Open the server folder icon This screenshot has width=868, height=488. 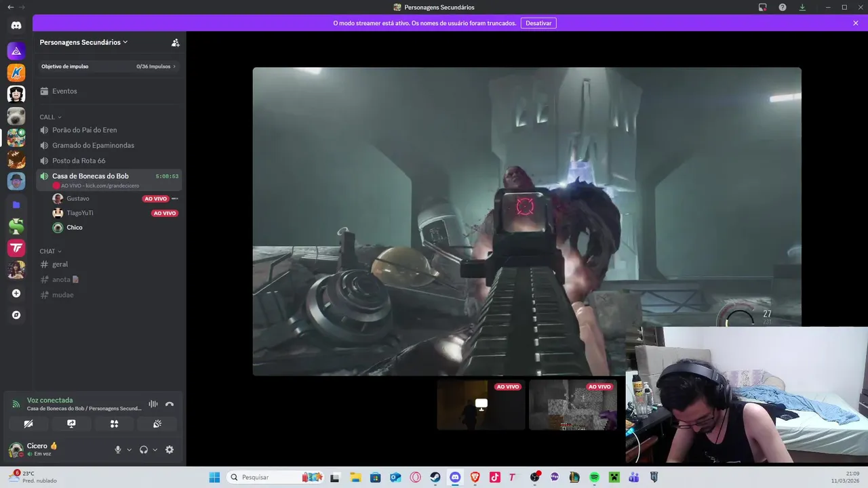click(16, 205)
